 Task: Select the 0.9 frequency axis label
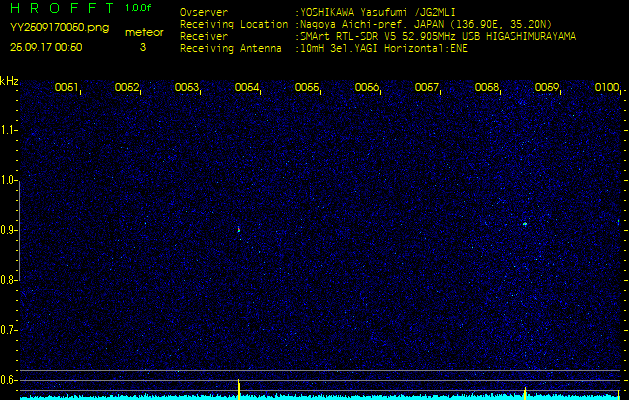coord(9,230)
